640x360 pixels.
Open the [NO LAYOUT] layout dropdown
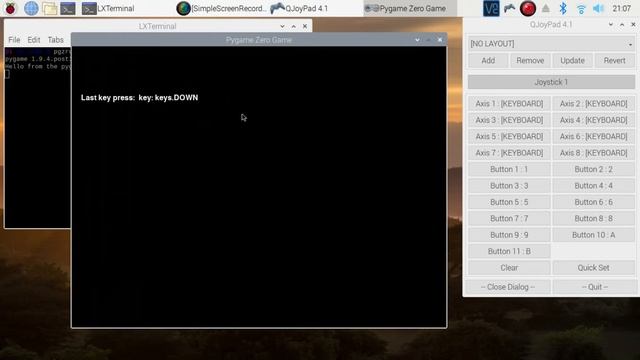click(551, 44)
